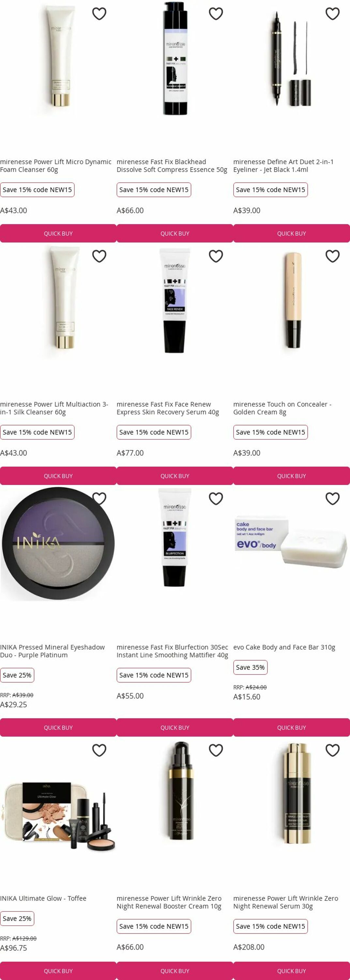
Task: Open Wrinkle Zero Night Renewal Booster Cream title
Action: 169,902
